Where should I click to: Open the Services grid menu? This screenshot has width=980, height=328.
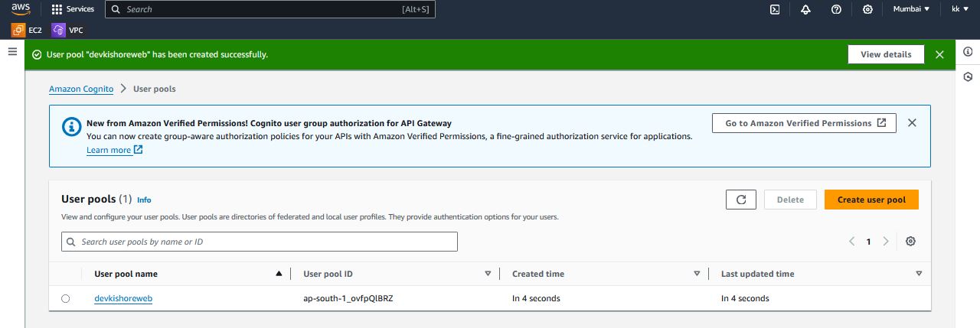click(57, 9)
